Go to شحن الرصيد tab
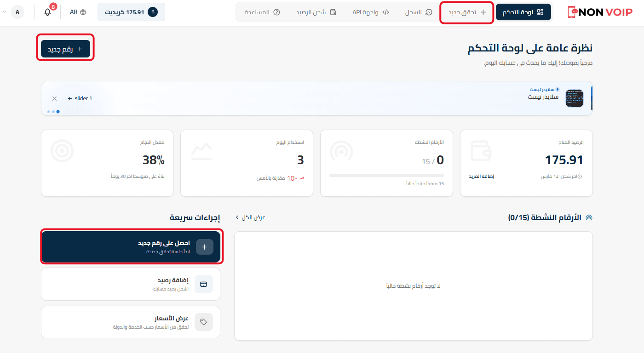Image resolution: width=644 pixels, height=353 pixels. 316,12
